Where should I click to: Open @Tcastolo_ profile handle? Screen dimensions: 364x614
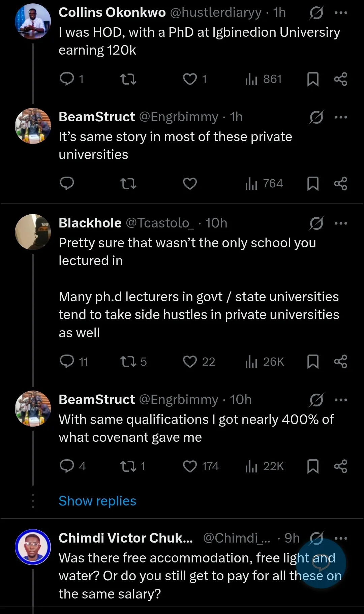pyautogui.click(x=160, y=223)
